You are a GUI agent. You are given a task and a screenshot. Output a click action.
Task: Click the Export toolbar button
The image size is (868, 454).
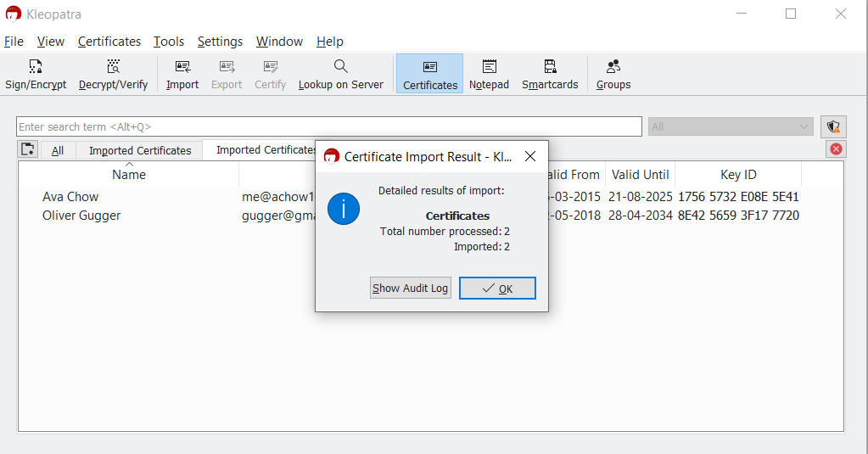click(x=227, y=74)
